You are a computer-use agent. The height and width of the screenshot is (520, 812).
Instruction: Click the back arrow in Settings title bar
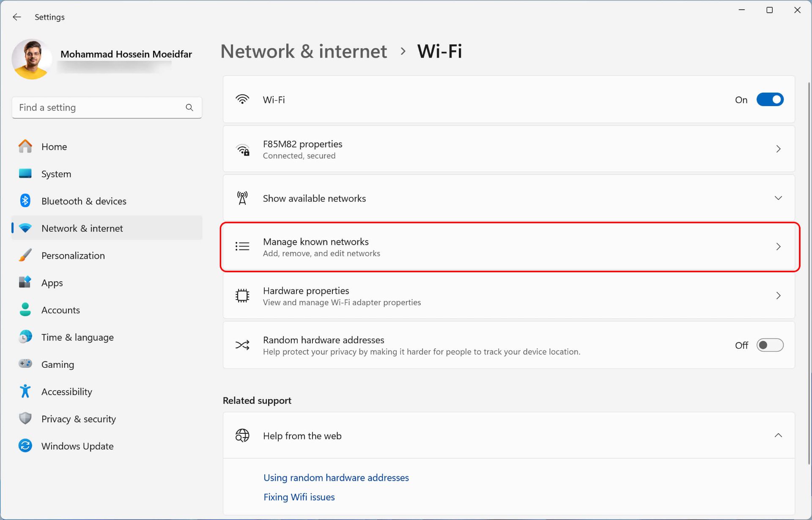[17, 17]
